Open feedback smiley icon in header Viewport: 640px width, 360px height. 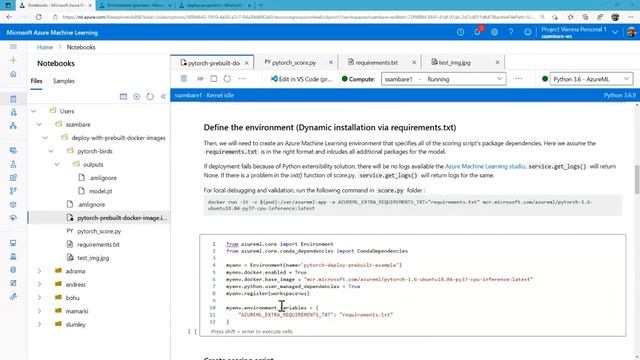pos(528,32)
